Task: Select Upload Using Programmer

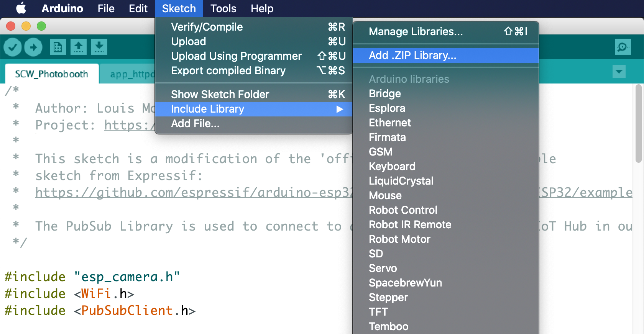Action: [253, 56]
